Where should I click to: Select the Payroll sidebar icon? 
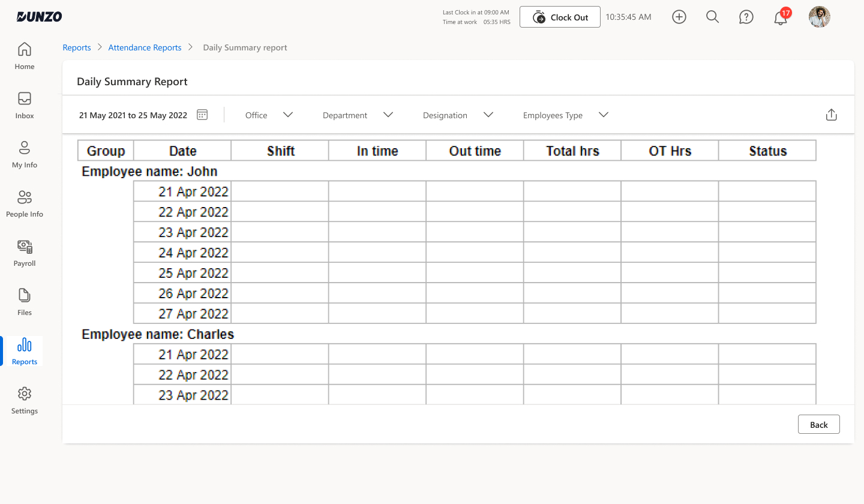[24, 253]
